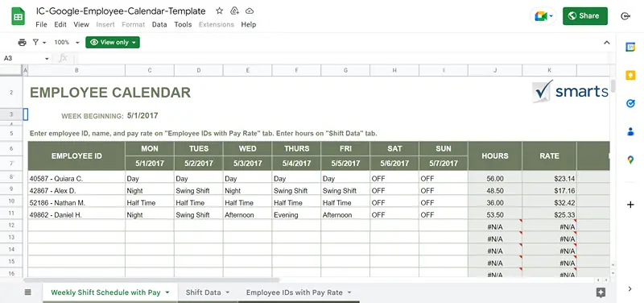Switch to Employee IDs with Pay Rate tab
Screen dimensions: 644x303
tap(299, 293)
